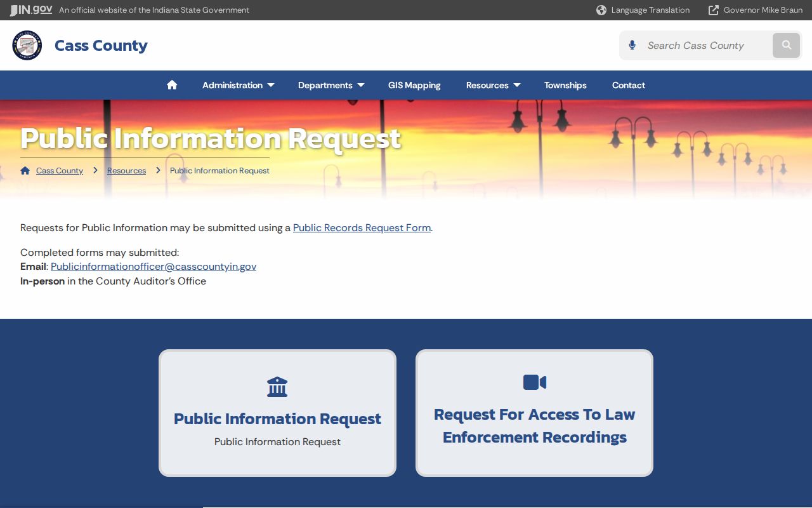Viewport: 812px width, 508px height.
Task: Open the Public Information Request card title
Action: 277,419
